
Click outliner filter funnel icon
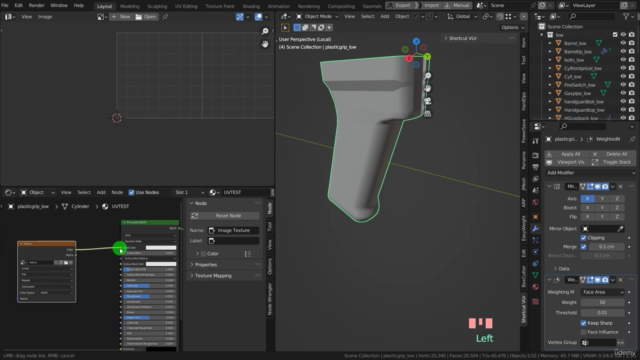click(626, 16)
